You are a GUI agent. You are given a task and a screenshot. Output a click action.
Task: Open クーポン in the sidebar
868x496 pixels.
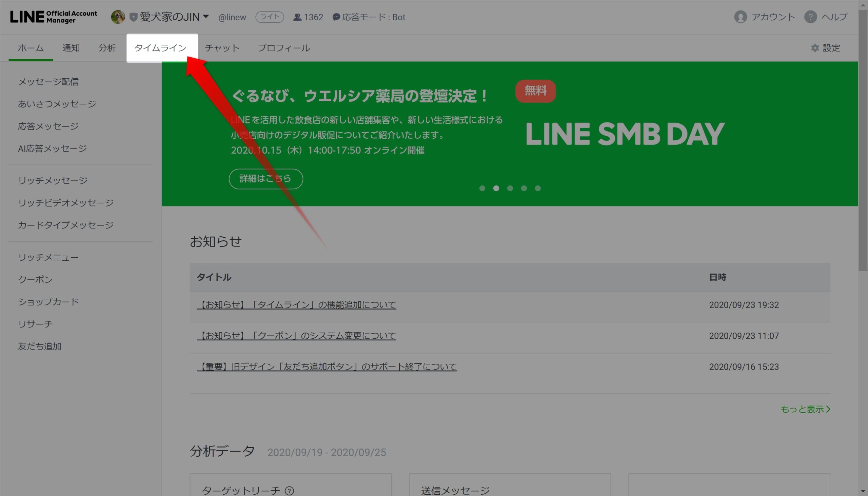click(35, 279)
